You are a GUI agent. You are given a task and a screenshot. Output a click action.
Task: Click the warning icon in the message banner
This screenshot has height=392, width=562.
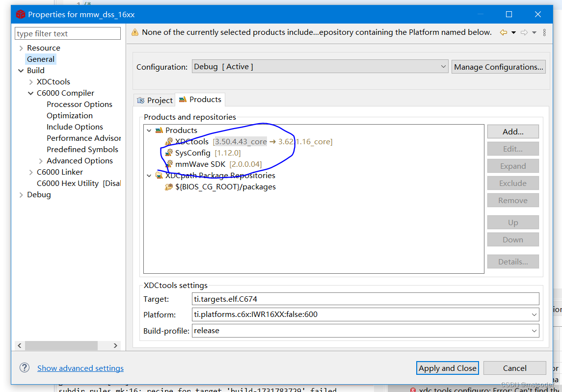tap(135, 32)
